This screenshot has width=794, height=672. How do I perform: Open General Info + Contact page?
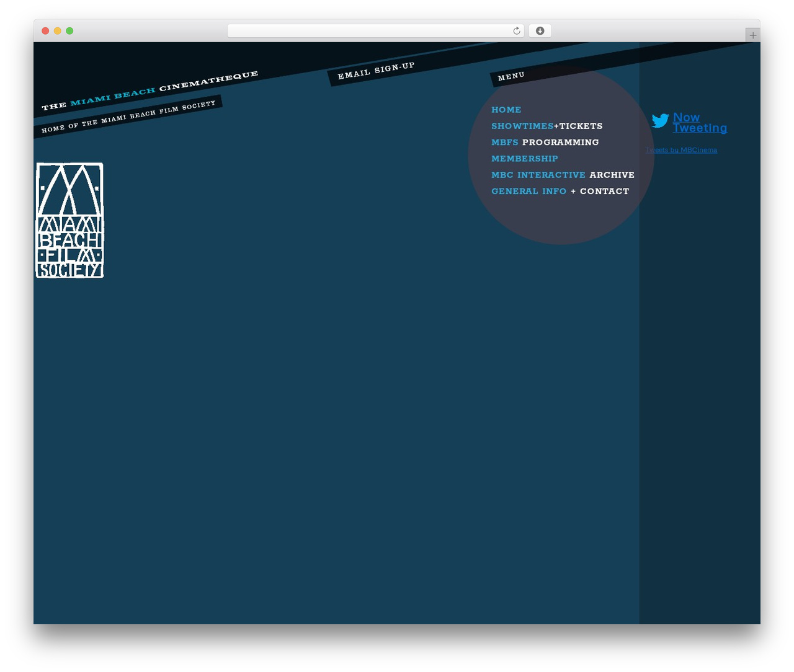pyautogui.click(x=560, y=191)
